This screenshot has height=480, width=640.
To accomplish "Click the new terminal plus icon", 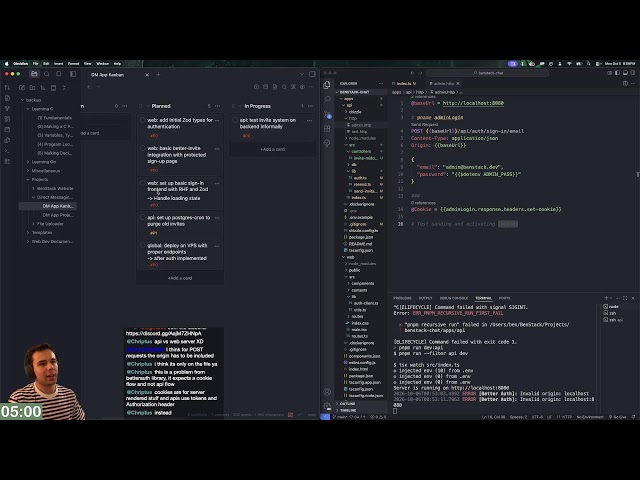I will [x=606, y=298].
